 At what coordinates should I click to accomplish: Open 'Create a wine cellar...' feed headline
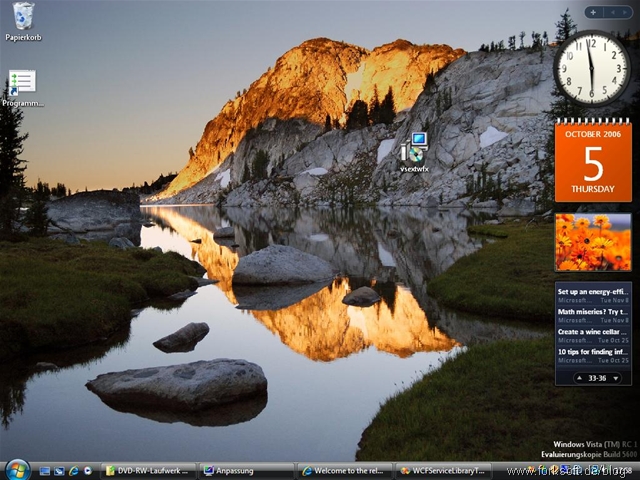(593, 332)
